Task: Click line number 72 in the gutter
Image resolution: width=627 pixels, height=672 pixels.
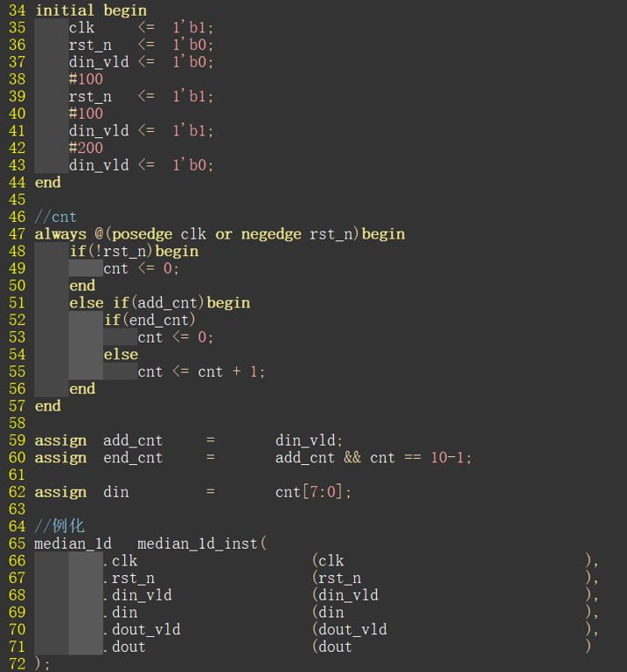Action: click(x=17, y=664)
